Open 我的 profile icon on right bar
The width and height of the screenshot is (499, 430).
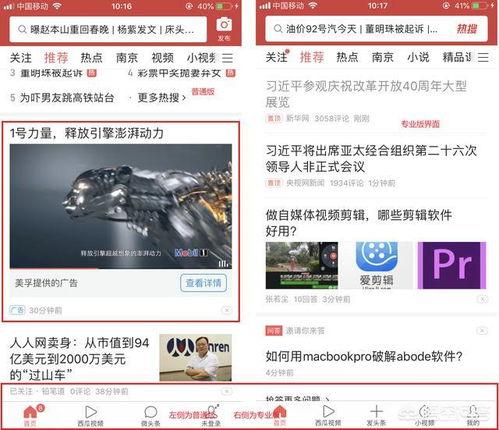[x=473, y=416]
